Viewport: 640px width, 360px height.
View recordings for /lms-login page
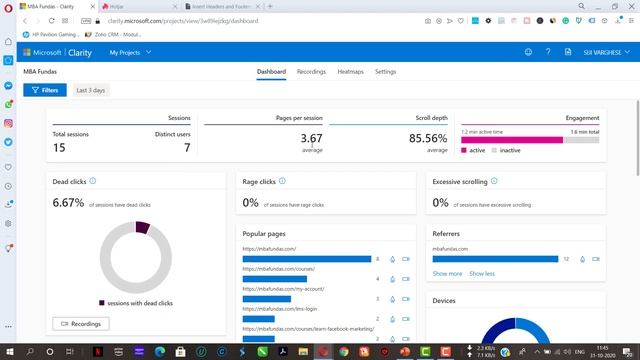(x=405, y=319)
